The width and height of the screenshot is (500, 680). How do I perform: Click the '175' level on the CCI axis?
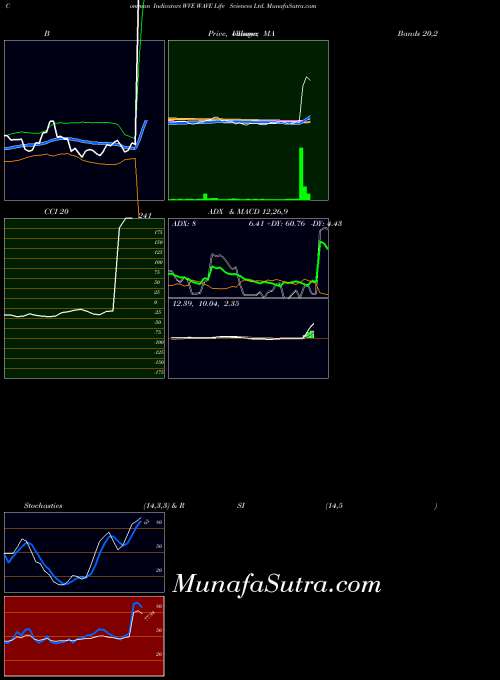(x=158, y=232)
